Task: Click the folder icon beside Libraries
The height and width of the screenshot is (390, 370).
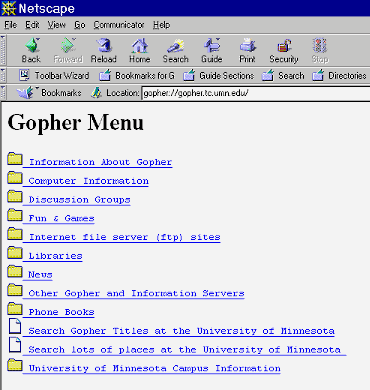Action: click(x=15, y=252)
